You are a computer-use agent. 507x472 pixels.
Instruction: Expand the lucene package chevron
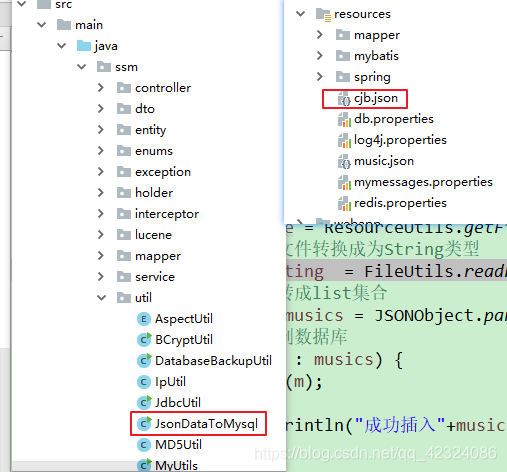pos(101,235)
